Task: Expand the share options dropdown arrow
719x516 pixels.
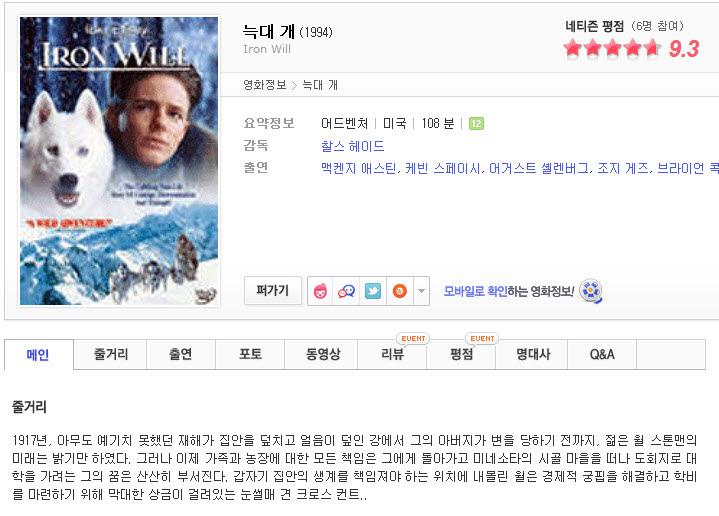Action: [x=421, y=291]
